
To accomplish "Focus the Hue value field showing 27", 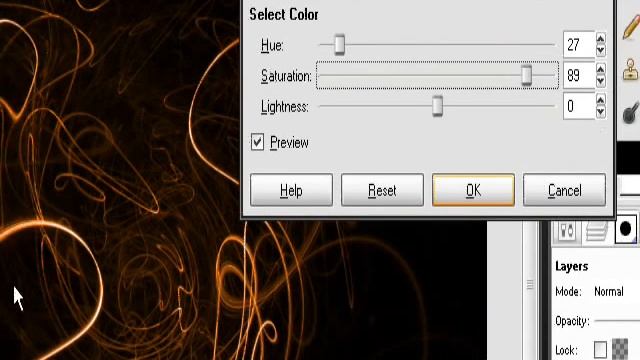I will click(x=579, y=44).
